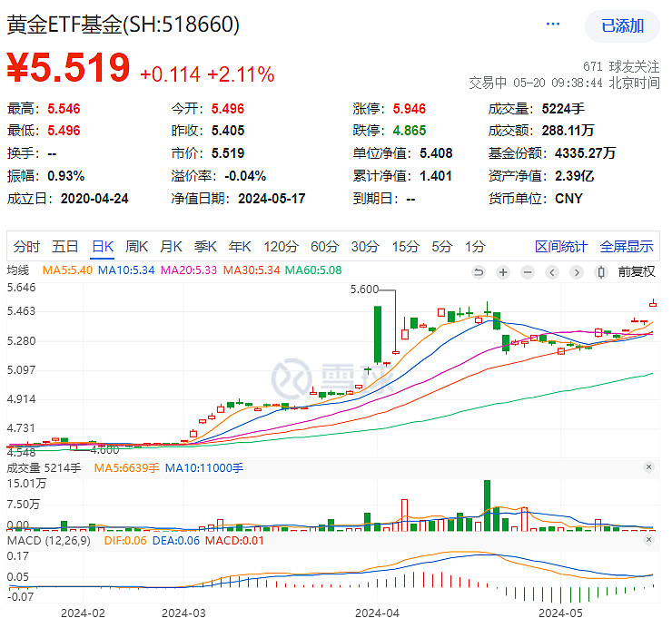Toggle the candlestick style icon

tap(601, 272)
